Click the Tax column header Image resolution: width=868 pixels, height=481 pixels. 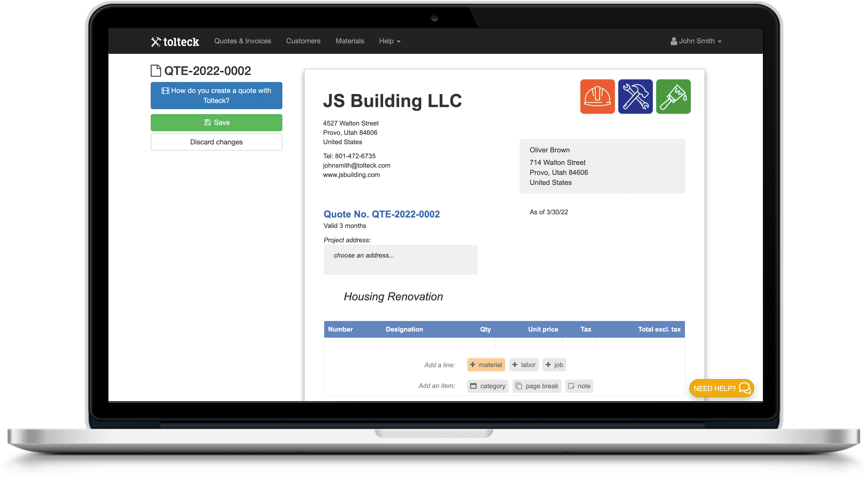[586, 329]
